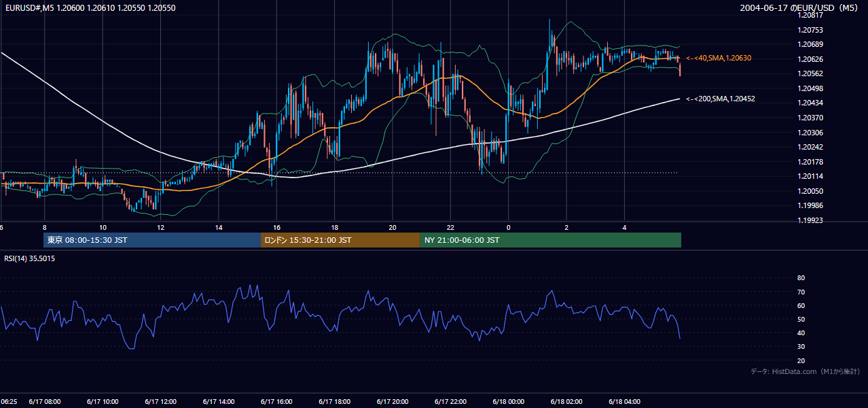This screenshot has height=408, width=868.
Task: Click RSI level 40 on scale
Action: coord(801,333)
